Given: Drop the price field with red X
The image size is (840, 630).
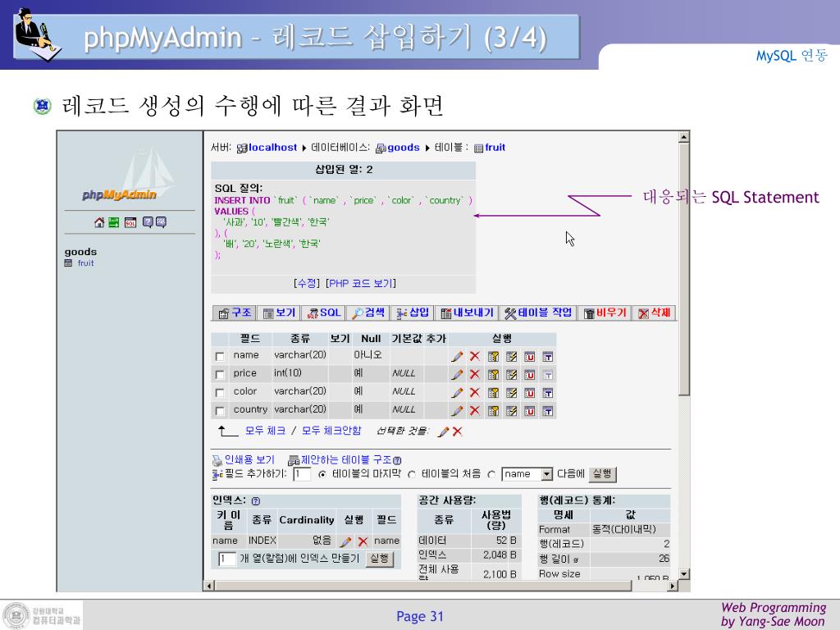Looking at the screenshot, I should (x=475, y=374).
